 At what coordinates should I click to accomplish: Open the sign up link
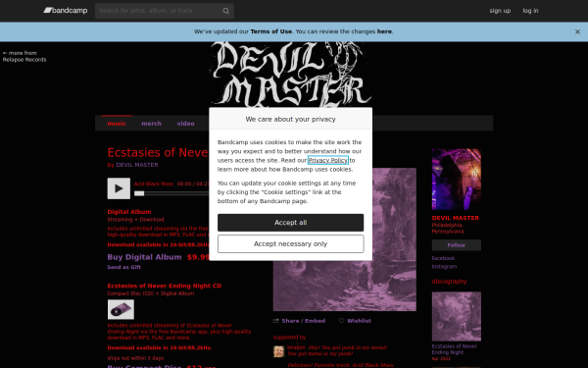[x=500, y=11]
